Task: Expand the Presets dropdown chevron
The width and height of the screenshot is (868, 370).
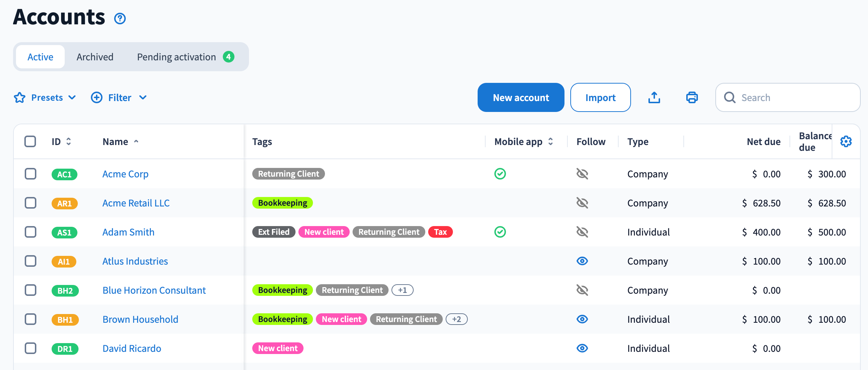Action: point(72,97)
